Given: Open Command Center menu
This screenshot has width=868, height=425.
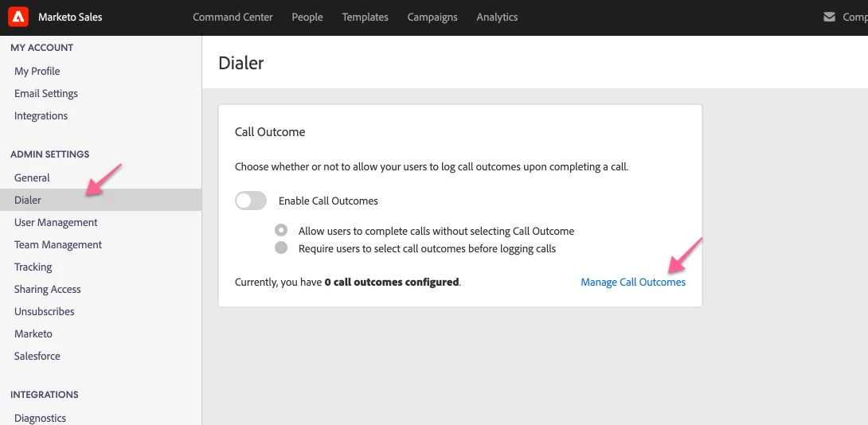Looking at the screenshot, I should (233, 18).
